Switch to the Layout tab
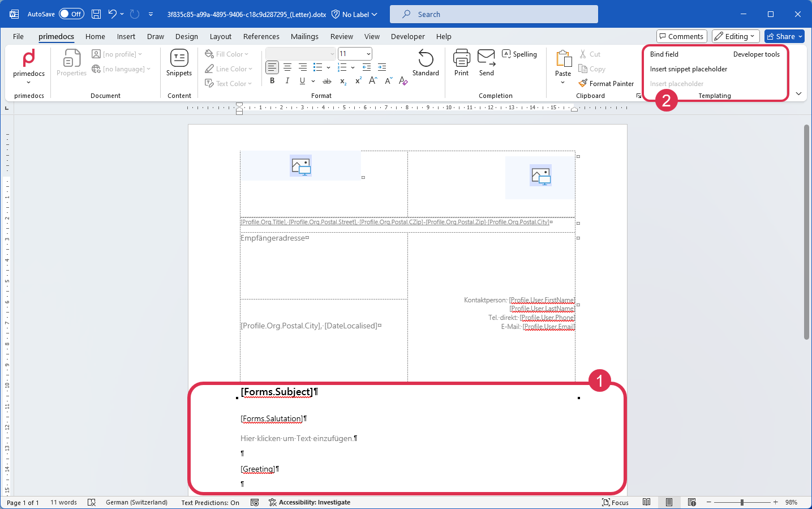812x509 pixels. [x=221, y=36]
